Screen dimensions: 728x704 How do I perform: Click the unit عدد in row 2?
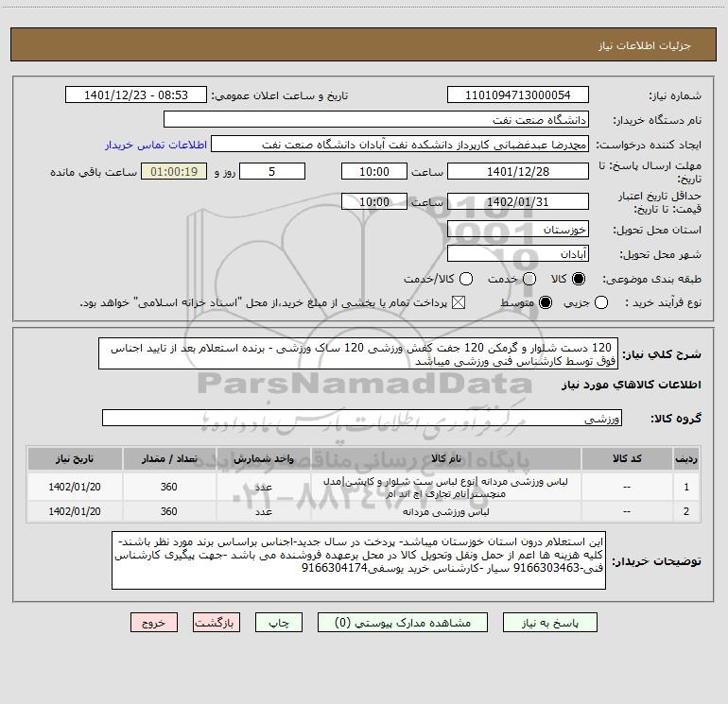click(x=263, y=511)
